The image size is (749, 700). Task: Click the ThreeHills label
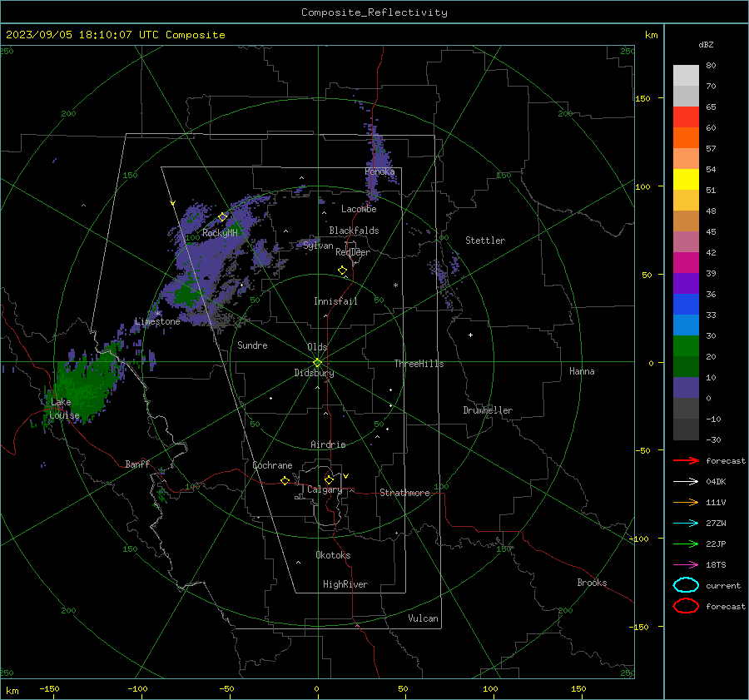tap(419, 364)
